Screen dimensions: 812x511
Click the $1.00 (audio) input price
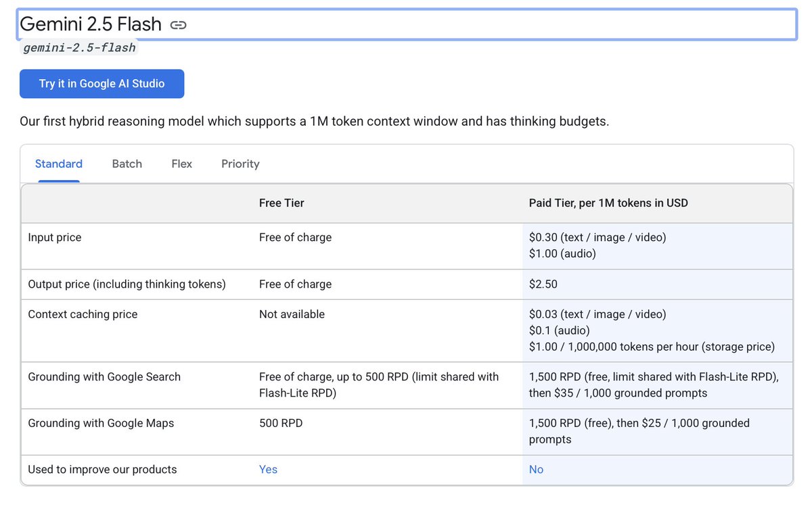[562, 254]
